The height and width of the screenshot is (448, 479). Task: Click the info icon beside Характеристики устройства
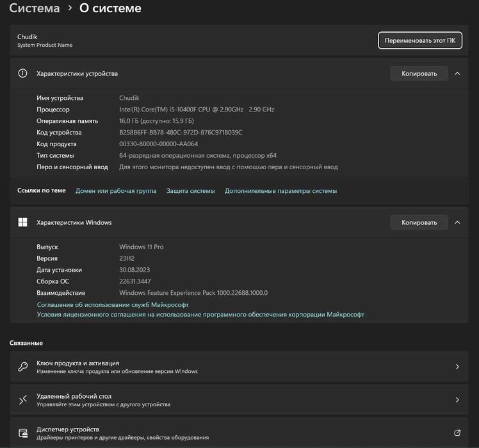coord(22,74)
